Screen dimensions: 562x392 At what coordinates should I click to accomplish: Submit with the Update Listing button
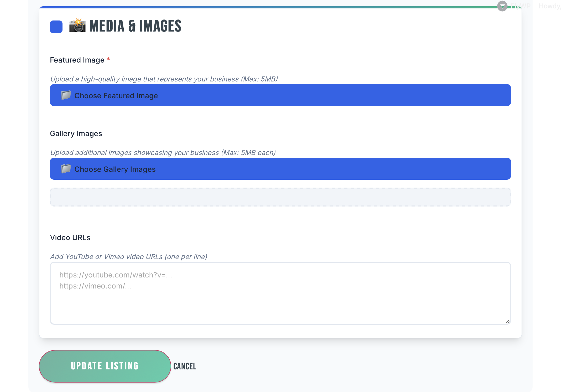105,366
